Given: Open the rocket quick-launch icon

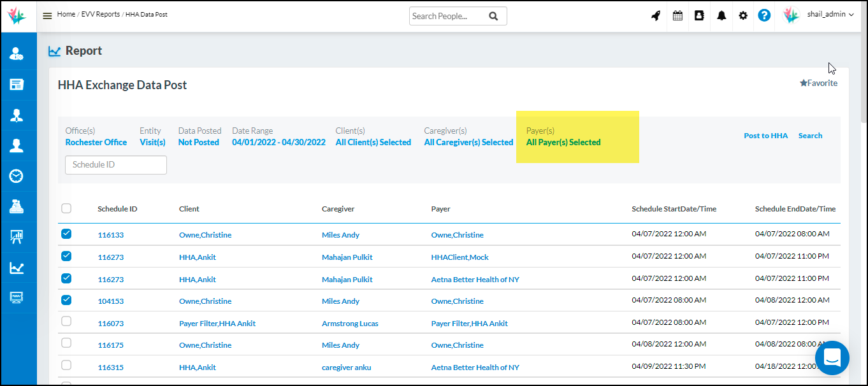Looking at the screenshot, I should pyautogui.click(x=656, y=15).
